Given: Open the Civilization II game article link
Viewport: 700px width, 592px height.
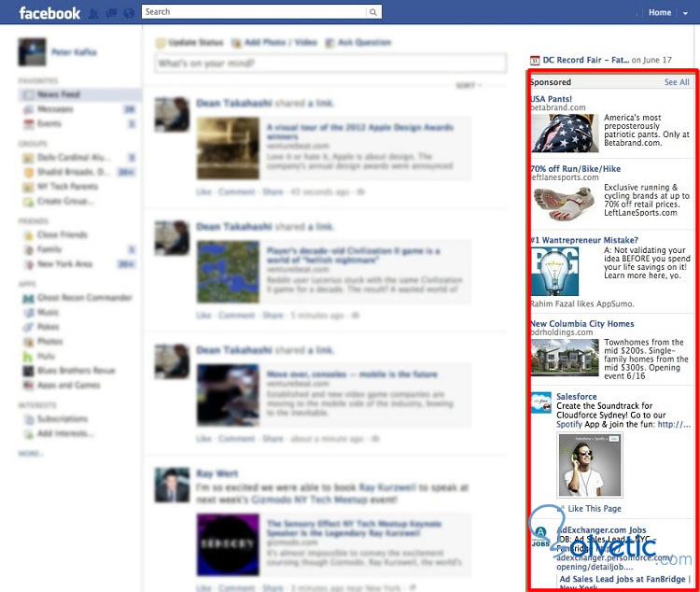Looking at the screenshot, I should click(353, 255).
